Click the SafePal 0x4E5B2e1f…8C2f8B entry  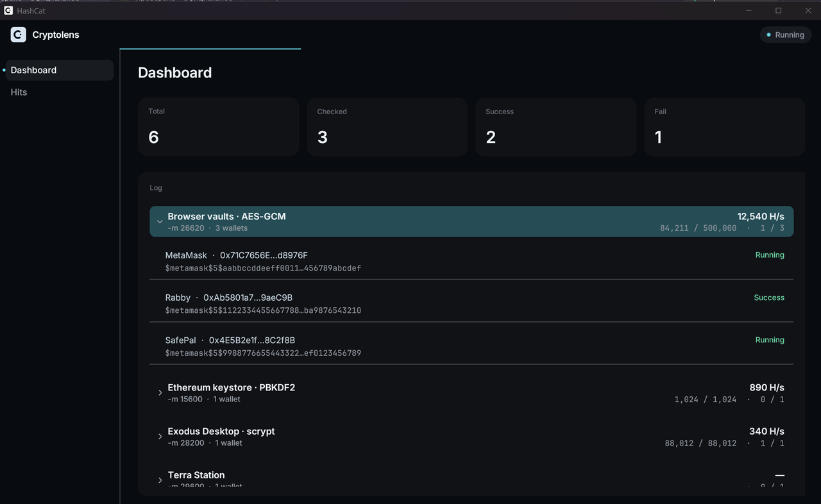point(471,346)
